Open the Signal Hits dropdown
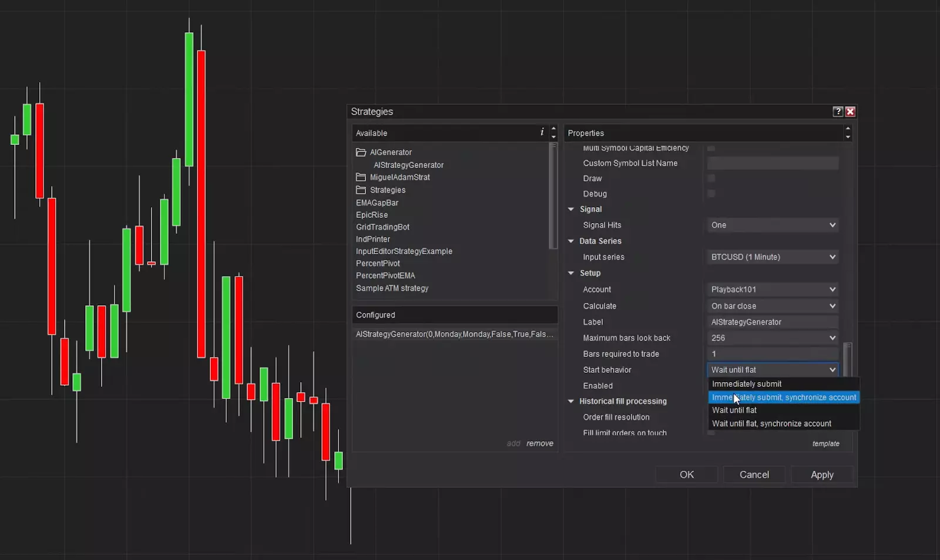Viewport: 940px width, 560px height. 773,225
